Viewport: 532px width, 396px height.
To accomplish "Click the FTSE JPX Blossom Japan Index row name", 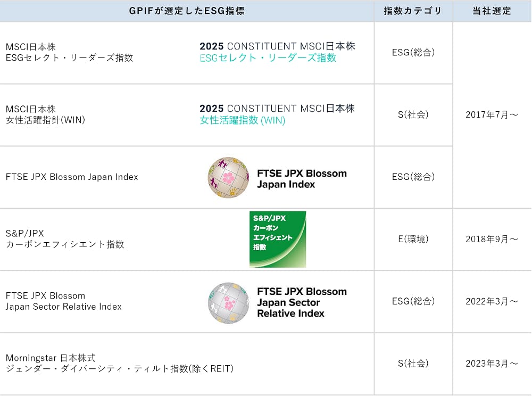I will [72, 177].
